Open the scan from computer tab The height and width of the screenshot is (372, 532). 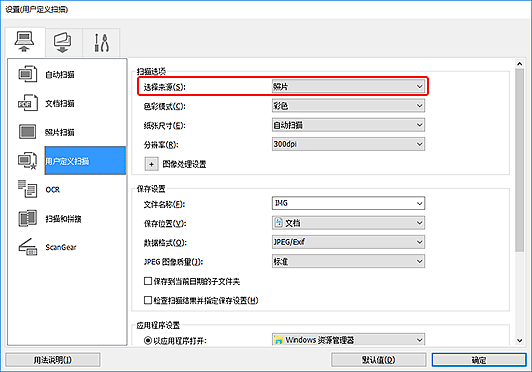coord(25,42)
